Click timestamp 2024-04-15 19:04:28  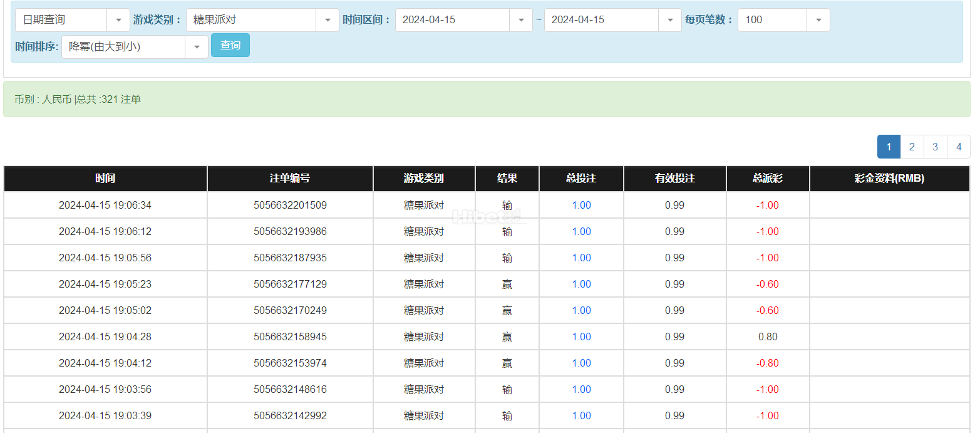tap(105, 337)
